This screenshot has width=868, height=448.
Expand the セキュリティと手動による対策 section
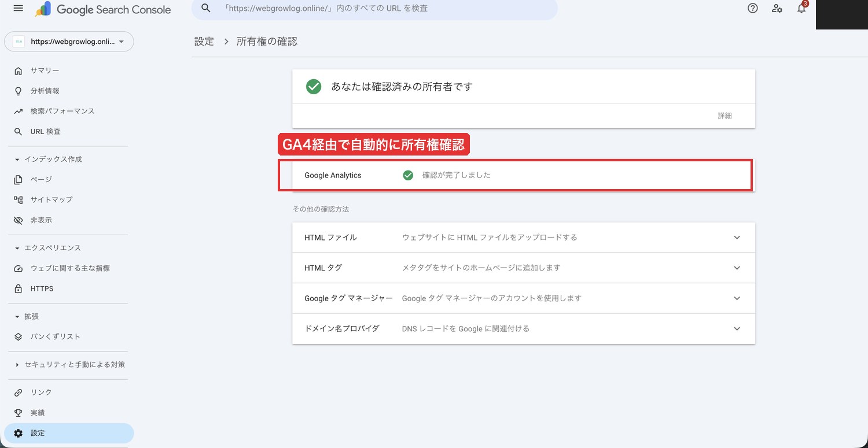[17, 365]
